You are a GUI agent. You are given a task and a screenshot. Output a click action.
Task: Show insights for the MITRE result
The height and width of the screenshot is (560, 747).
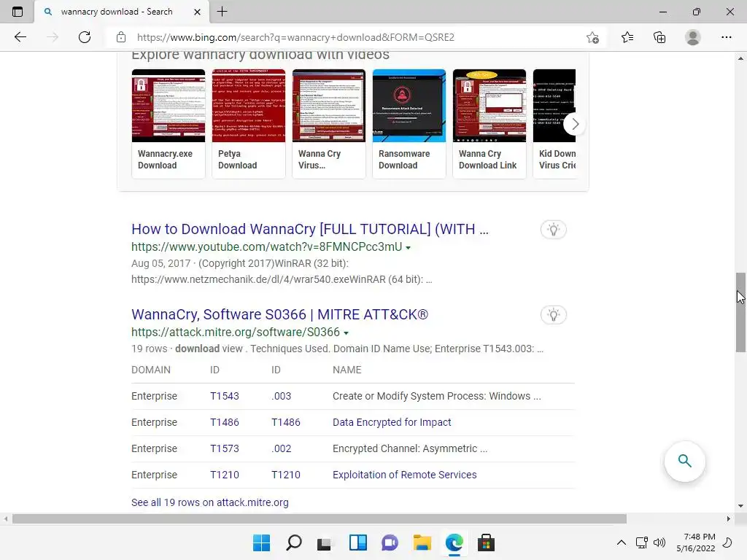pyautogui.click(x=553, y=315)
